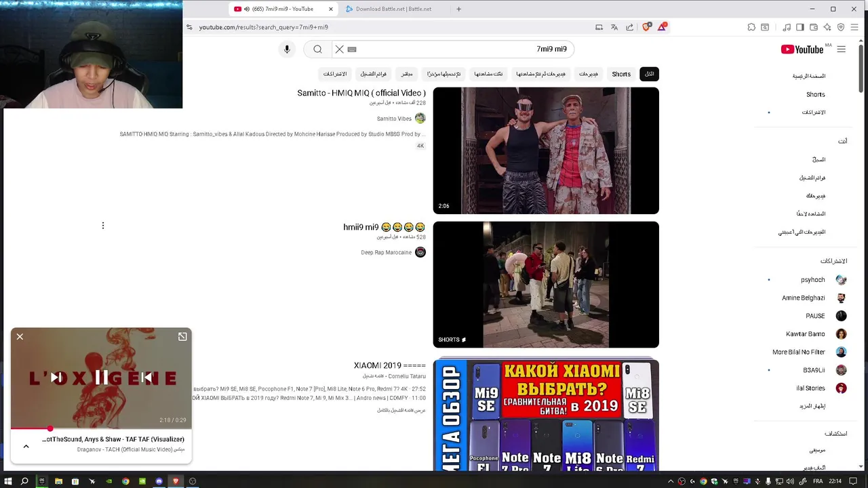The height and width of the screenshot is (488, 868).
Task: Clear the search box with X
Action: pos(340,49)
